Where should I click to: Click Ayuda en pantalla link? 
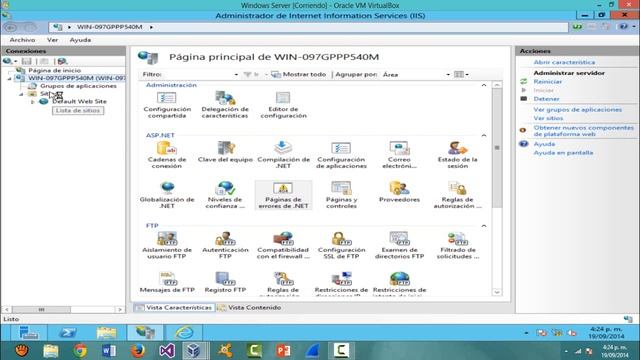563,153
